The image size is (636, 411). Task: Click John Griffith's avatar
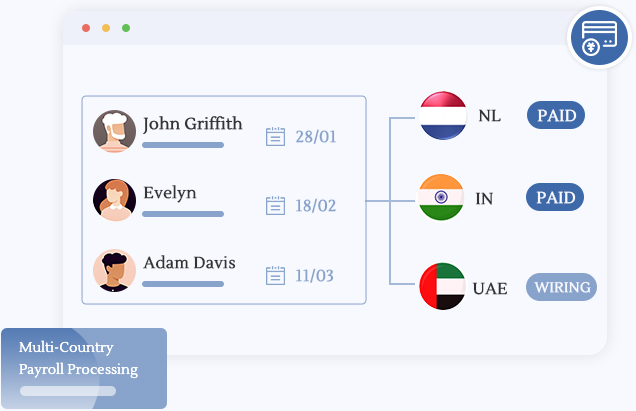tap(114, 131)
